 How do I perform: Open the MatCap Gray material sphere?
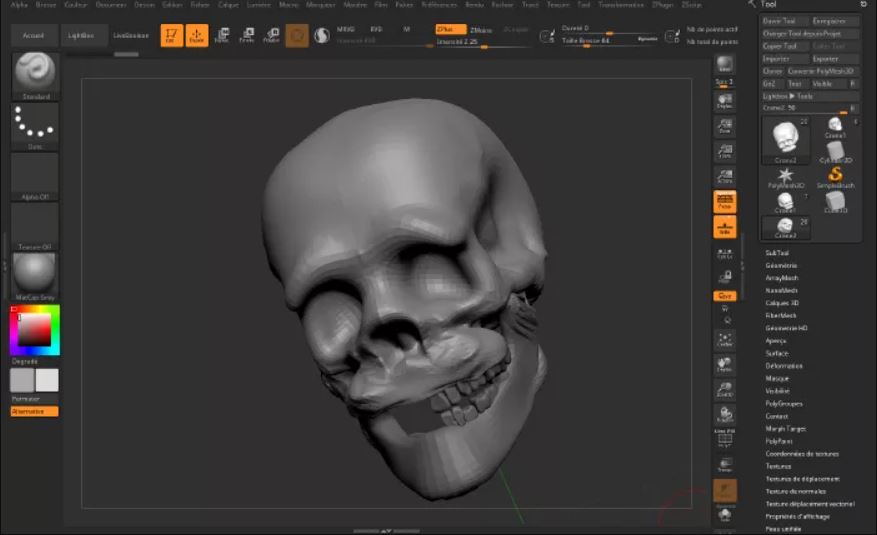pos(35,276)
